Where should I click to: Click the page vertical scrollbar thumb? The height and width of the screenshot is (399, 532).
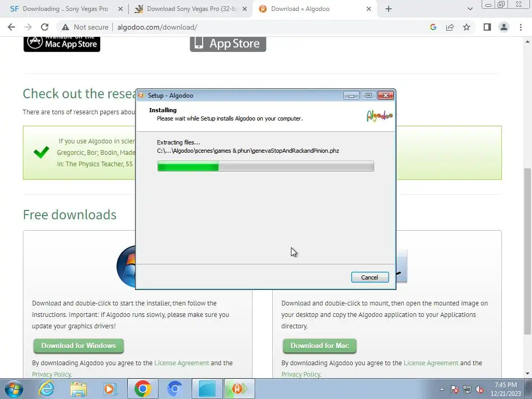click(x=527, y=251)
